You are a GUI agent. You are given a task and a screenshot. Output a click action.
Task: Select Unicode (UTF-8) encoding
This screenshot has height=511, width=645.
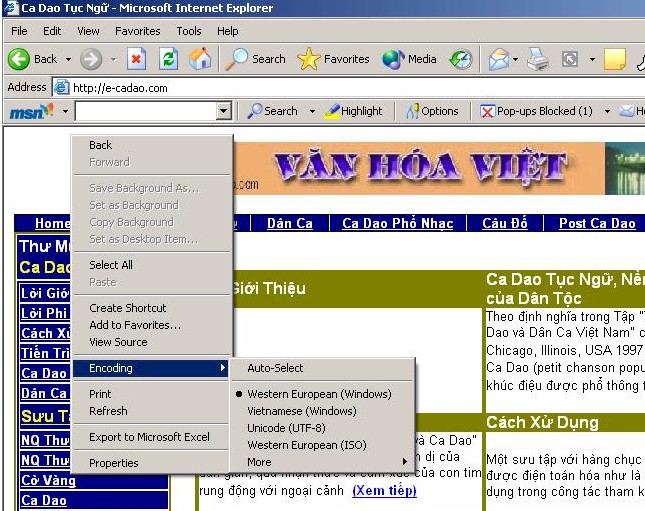tap(322, 428)
